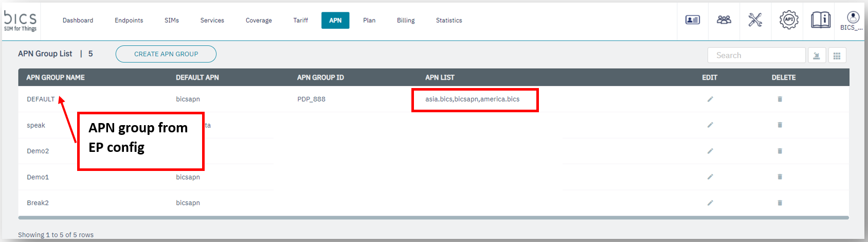The image size is (868, 242).
Task: Toggle grid view layout icon
Action: (837, 56)
